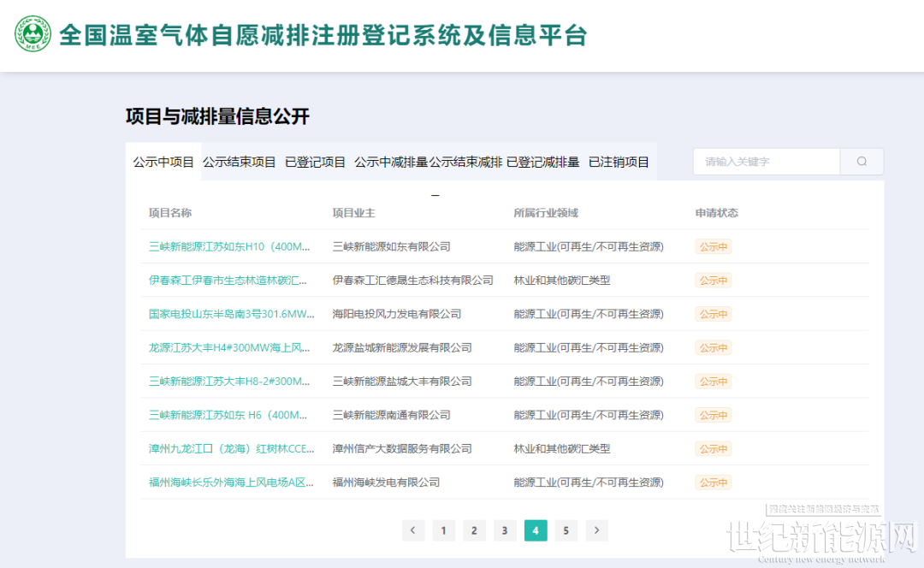Open 龙源江苏大丰H4#300MW project link
The image size is (924, 568).
[x=229, y=347]
